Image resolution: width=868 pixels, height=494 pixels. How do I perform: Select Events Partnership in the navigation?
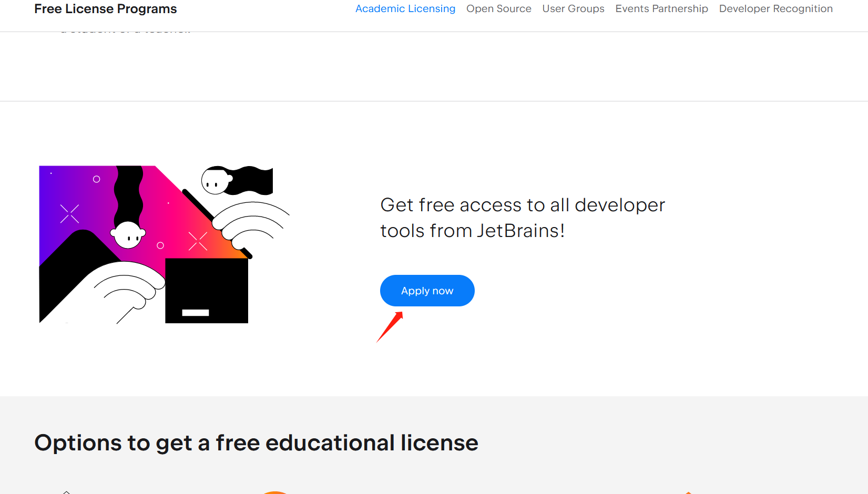click(662, 9)
